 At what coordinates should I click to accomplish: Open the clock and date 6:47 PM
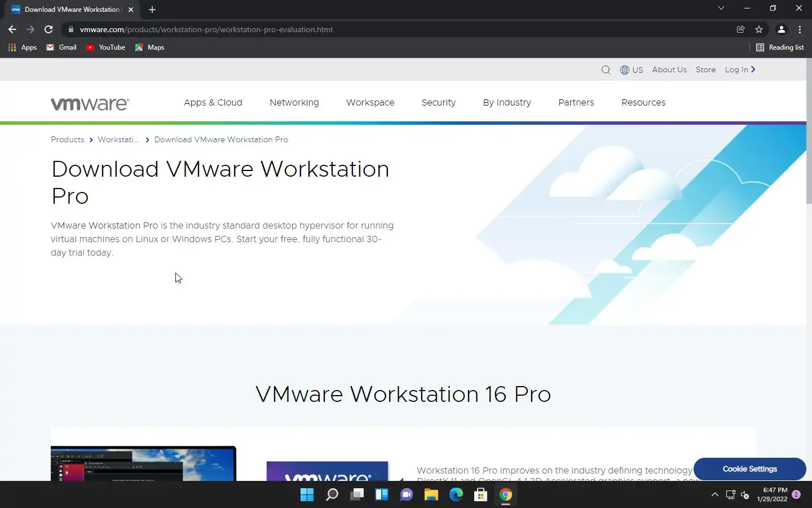coord(772,494)
